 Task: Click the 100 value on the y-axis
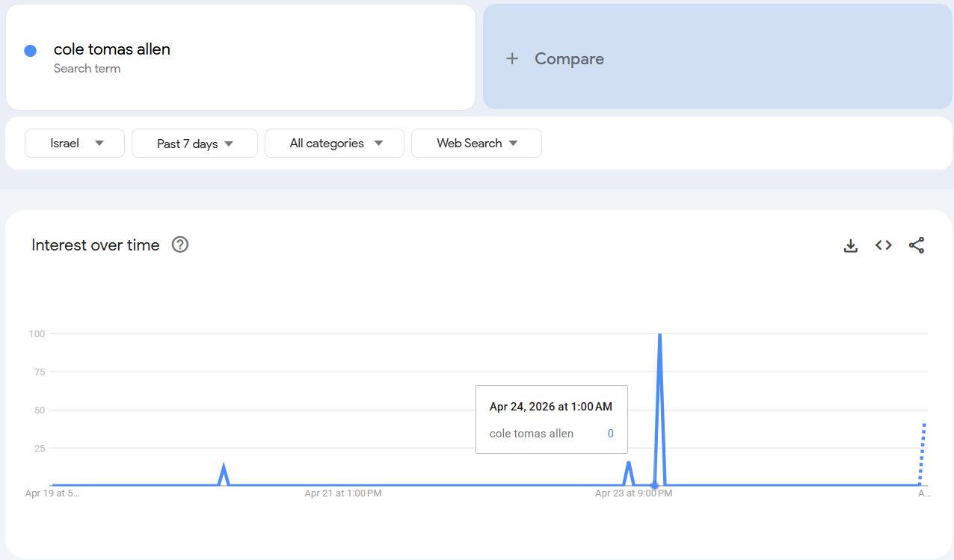[x=37, y=333]
